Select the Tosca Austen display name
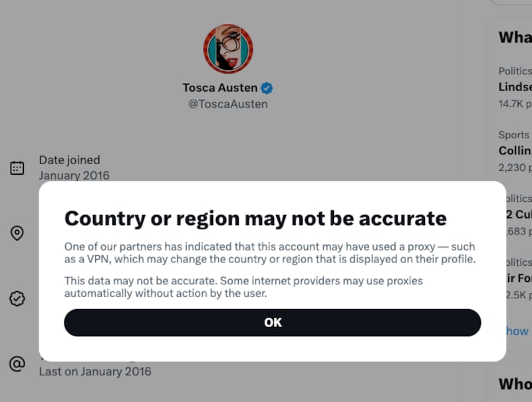 point(221,86)
